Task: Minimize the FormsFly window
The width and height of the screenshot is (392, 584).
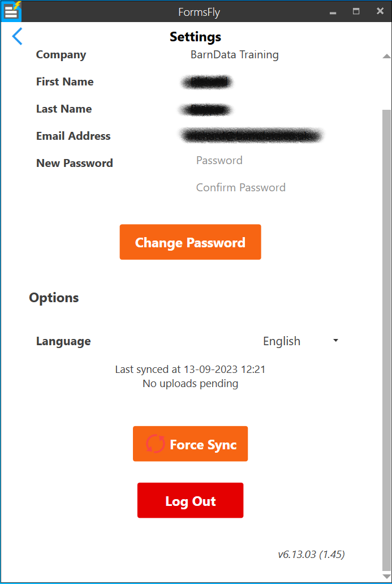Action: point(333,11)
